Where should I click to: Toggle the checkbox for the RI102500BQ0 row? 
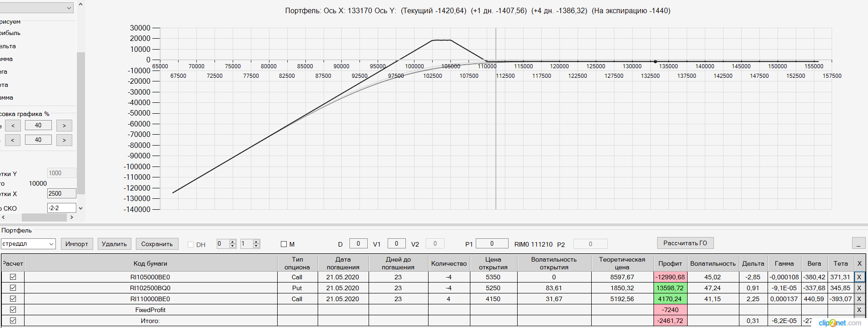13,288
